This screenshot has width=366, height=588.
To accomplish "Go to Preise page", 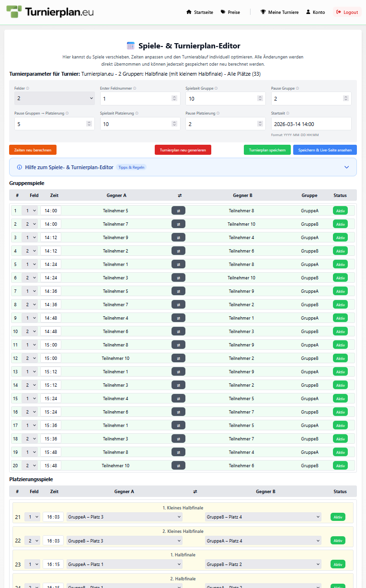I will pos(230,12).
